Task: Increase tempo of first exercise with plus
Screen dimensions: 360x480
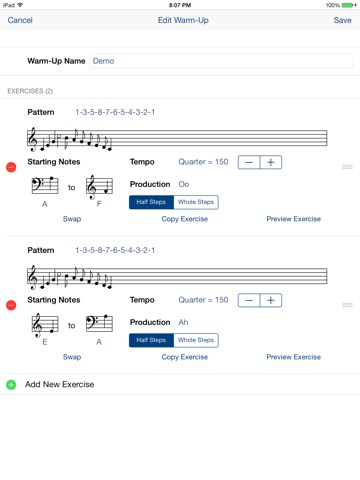Action: pos(271,162)
